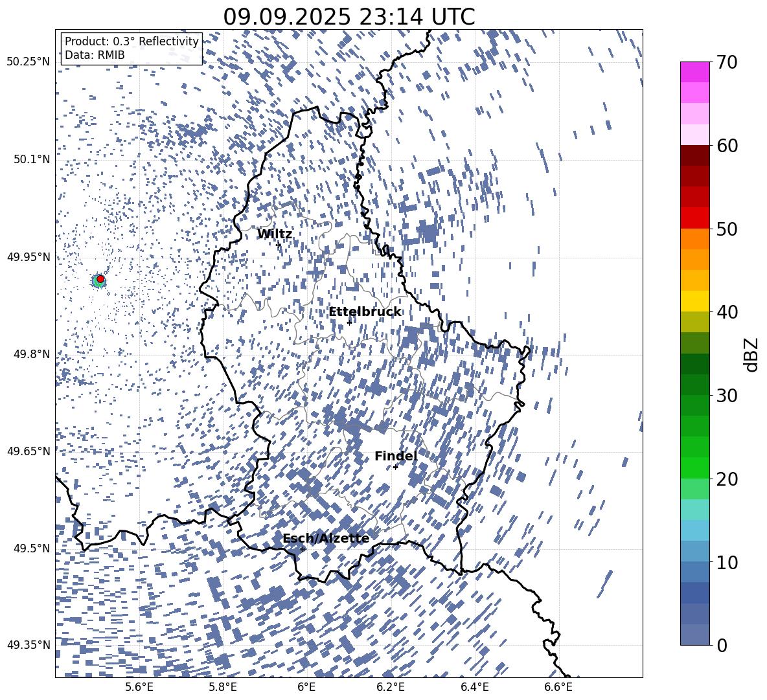Click the Ettelbruck station label

365,312
